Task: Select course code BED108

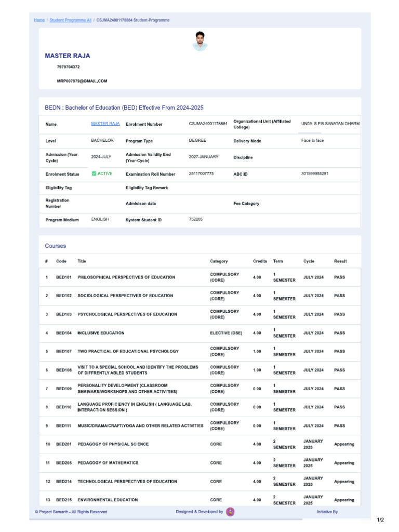Action: 64,370
